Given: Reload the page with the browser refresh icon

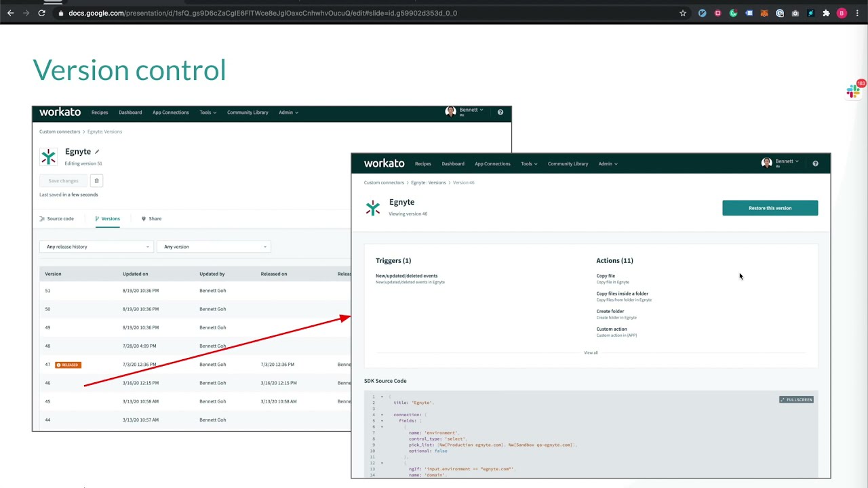Looking at the screenshot, I should pyautogui.click(x=41, y=13).
